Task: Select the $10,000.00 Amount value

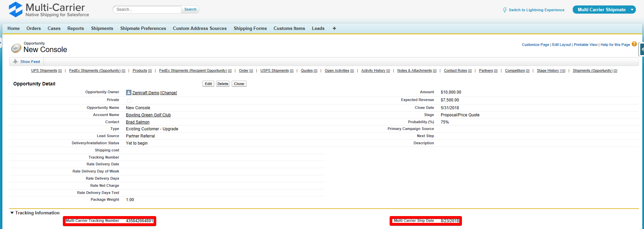Action: click(x=451, y=92)
